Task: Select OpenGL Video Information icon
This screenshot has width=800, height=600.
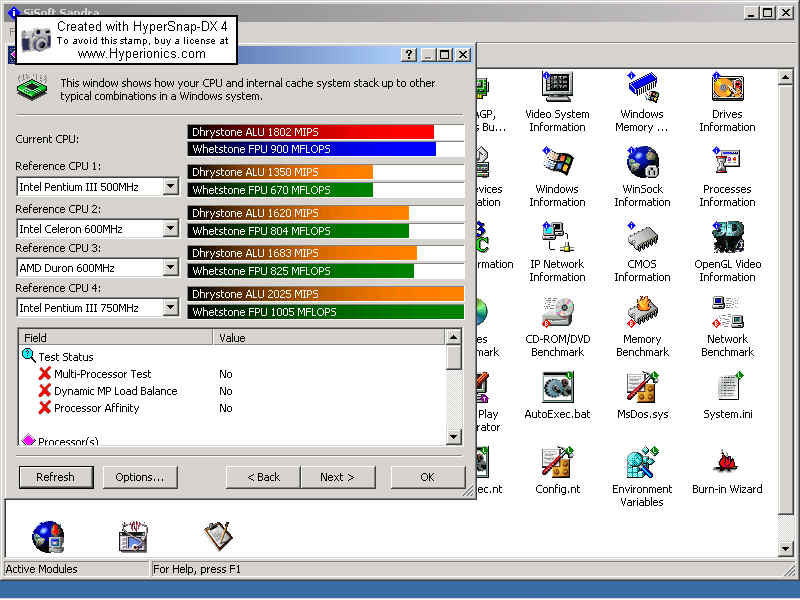Action: pyautogui.click(x=728, y=252)
